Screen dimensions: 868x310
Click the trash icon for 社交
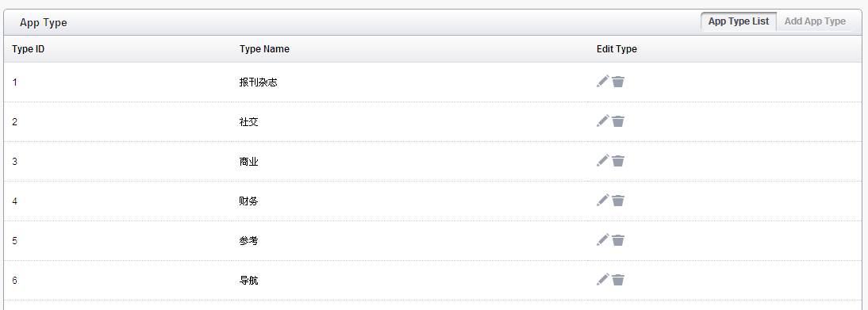(x=618, y=122)
